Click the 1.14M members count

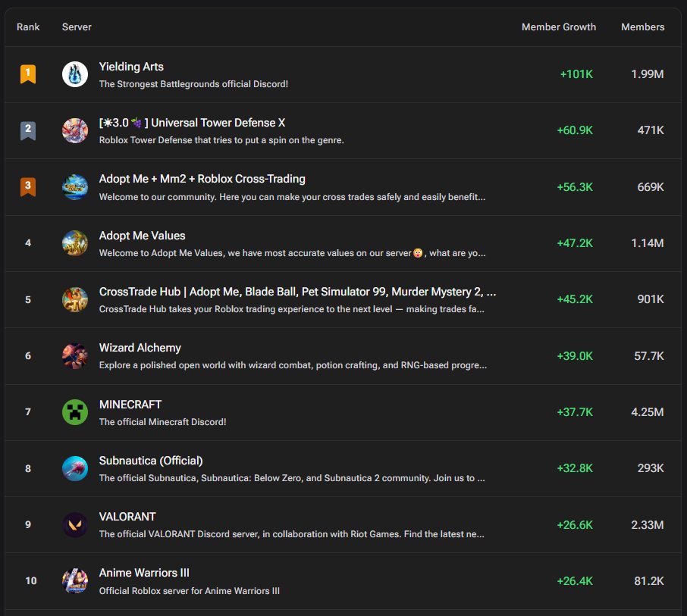tap(647, 243)
